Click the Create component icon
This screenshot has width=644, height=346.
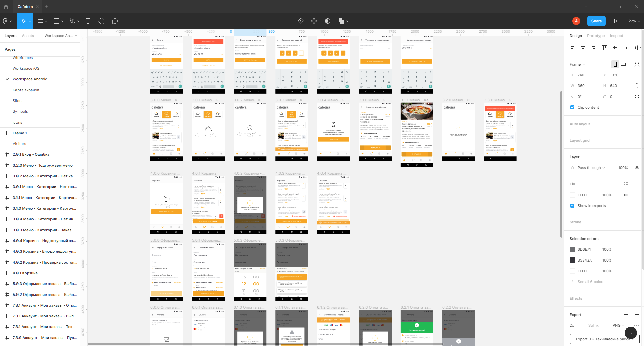pos(314,21)
